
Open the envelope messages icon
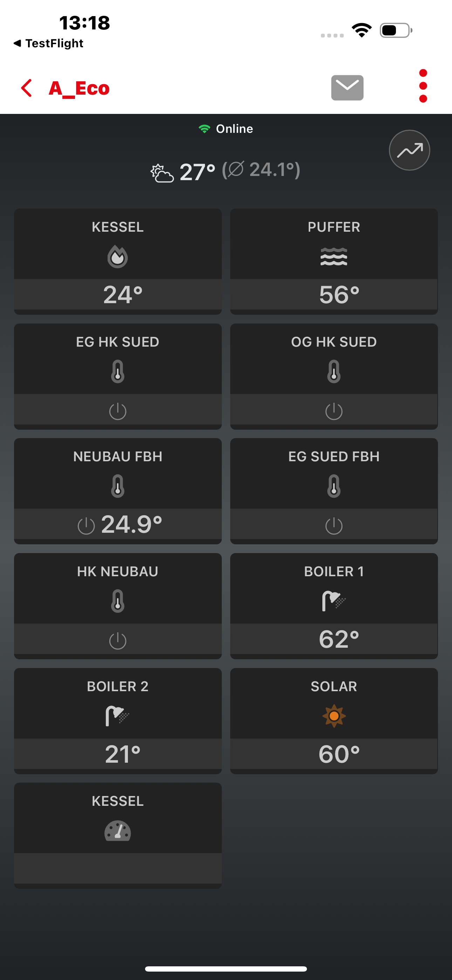(x=347, y=88)
